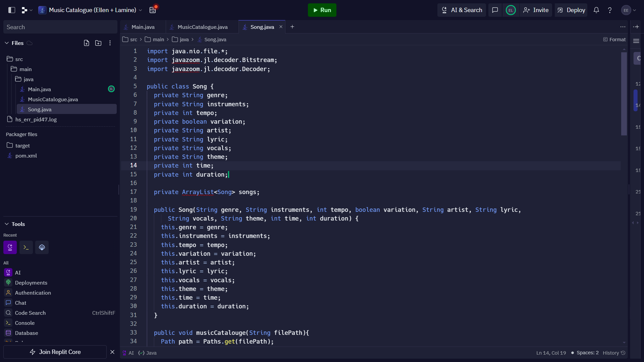Create a new file in Files panel
This screenshot has width=644, height=362.
[87, 43]
